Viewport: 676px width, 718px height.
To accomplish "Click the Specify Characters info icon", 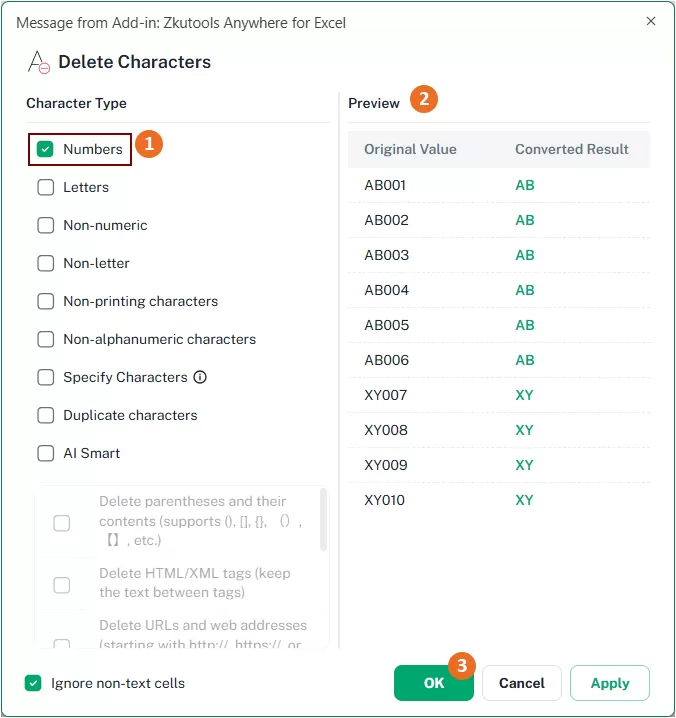I will (200, 377).
